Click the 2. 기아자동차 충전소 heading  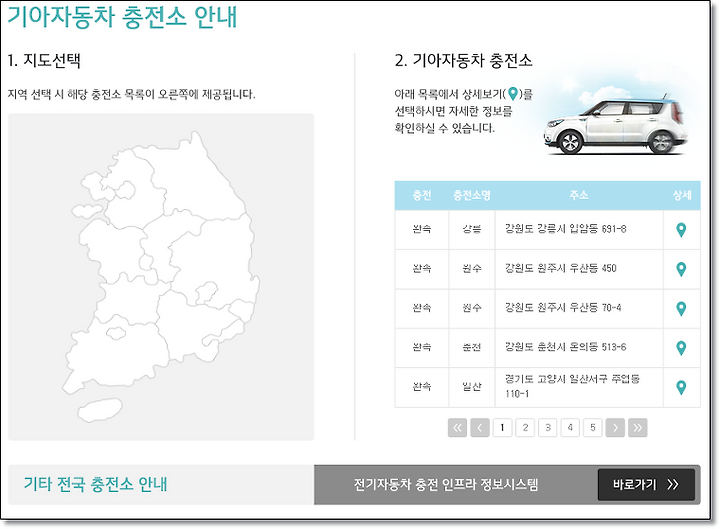[x=463, y=61]
